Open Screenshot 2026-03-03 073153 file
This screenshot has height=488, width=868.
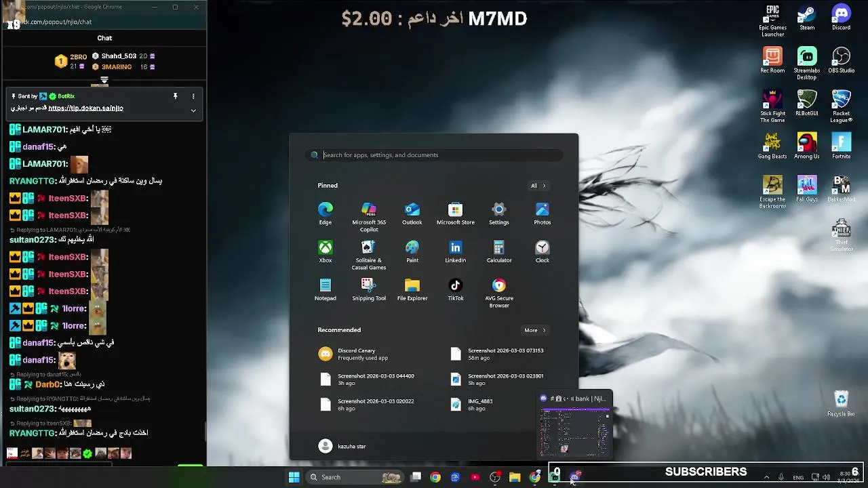pyautogui.click(x=498, y=354)
